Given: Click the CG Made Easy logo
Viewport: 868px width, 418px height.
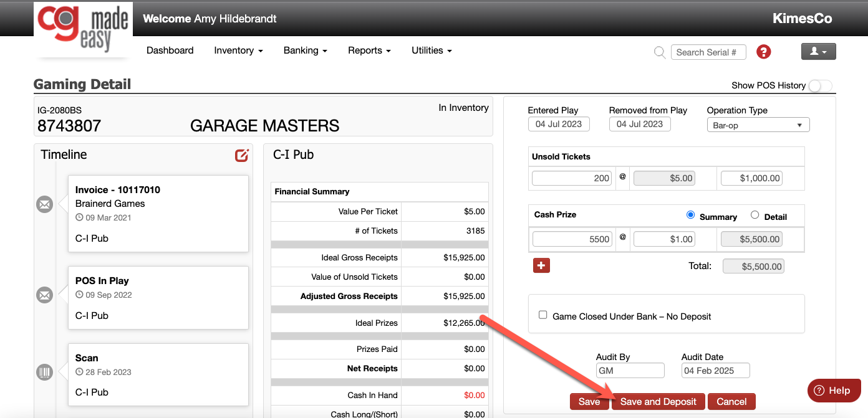Looking at the screenshot, I should (x=83, y=29).
